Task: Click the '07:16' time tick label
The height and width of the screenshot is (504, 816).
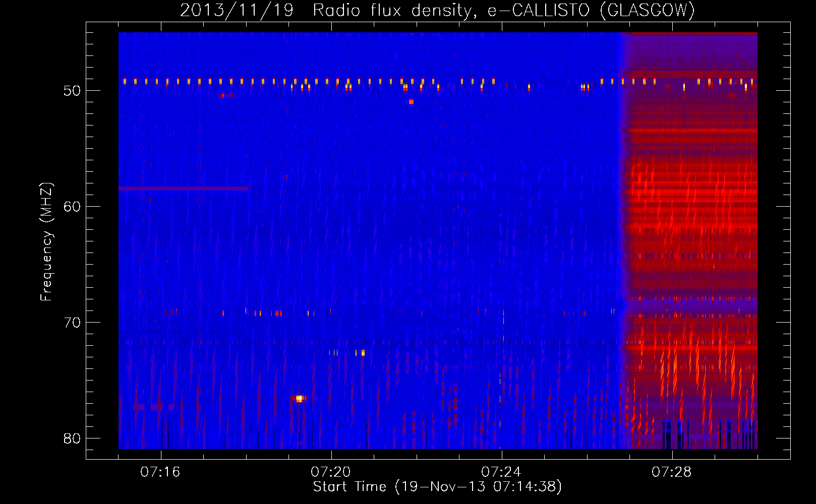Action: pos(160,472)
